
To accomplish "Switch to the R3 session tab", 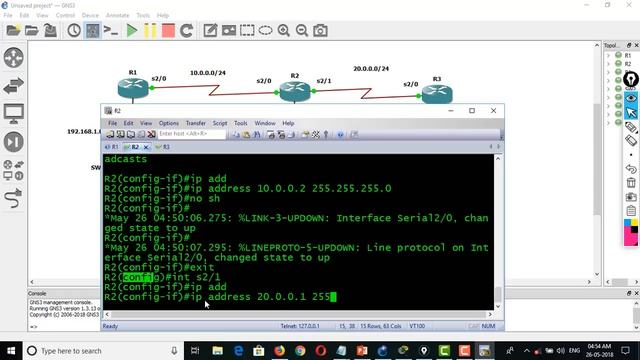I will pos(163,147).
